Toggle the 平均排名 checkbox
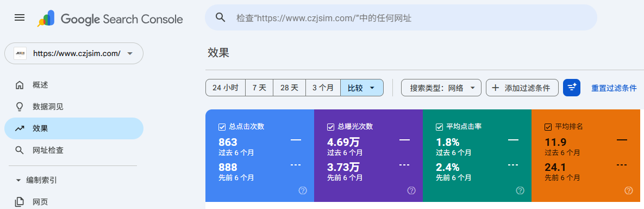The width and height of the screenshot is (644, 209). pos(548,127)
